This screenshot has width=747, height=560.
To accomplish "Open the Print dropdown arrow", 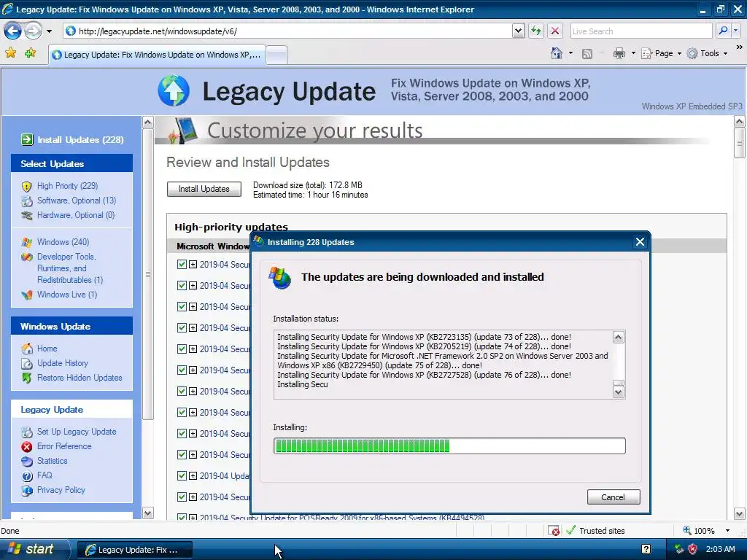I will click(633, 53).
